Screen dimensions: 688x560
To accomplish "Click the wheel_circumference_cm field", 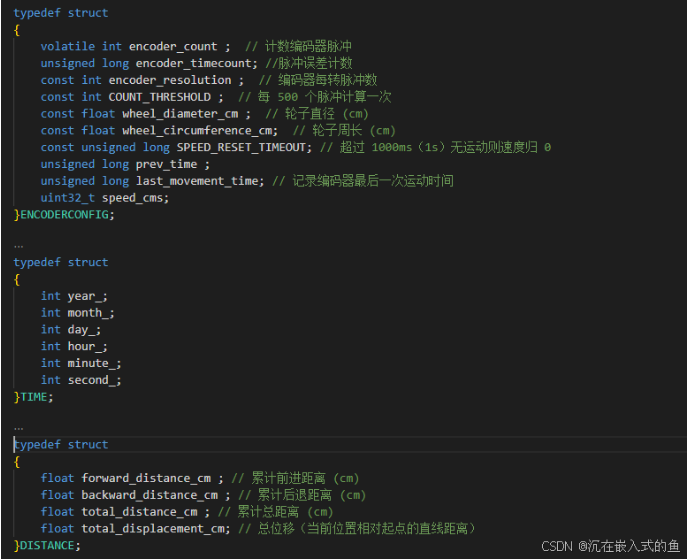I will coord(197,131).
